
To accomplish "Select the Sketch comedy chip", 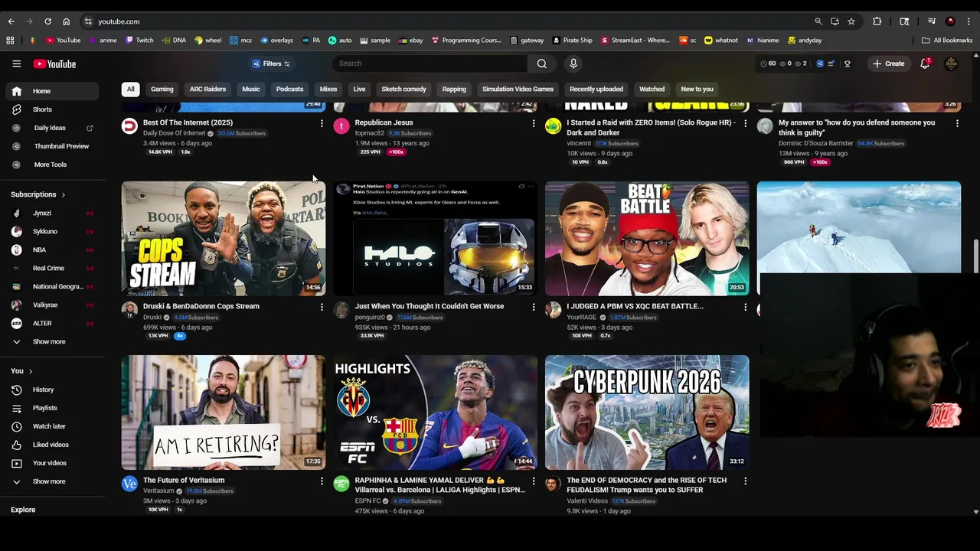I will (403, 89).
